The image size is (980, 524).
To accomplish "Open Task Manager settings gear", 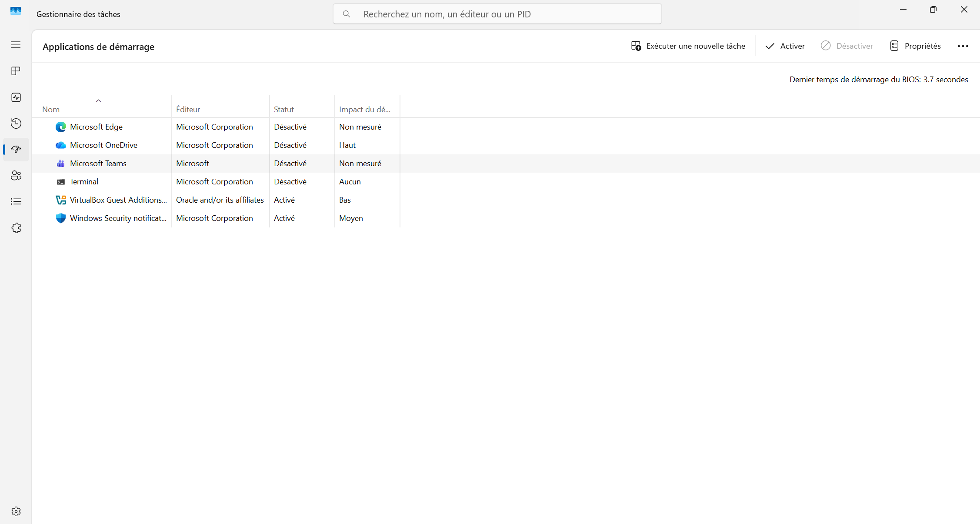I will pos(16,511).
